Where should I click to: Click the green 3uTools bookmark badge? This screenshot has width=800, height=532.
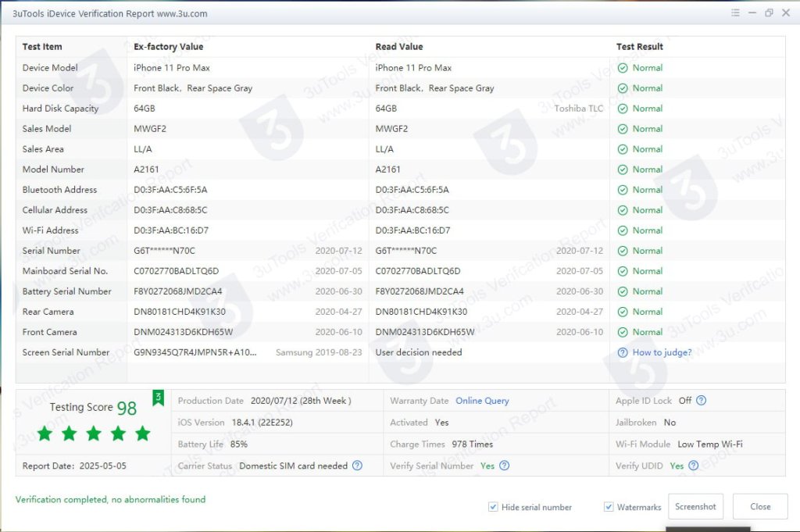pyautogui.click(x=158, y=398)
